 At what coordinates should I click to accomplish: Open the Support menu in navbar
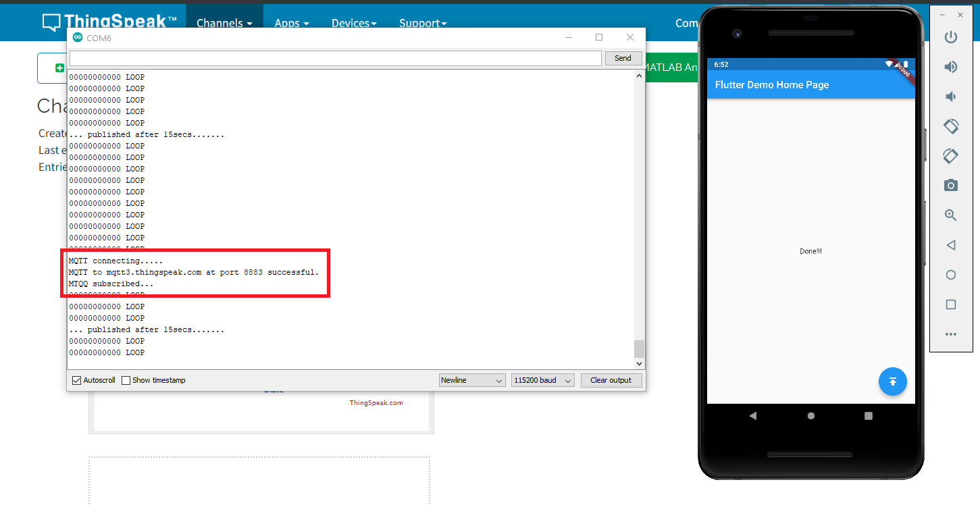pos(423,23)
